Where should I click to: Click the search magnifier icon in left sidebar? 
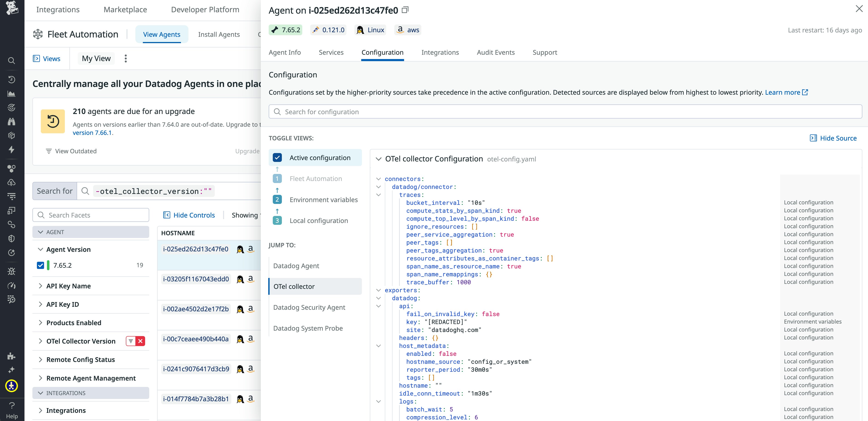point(12,61)
